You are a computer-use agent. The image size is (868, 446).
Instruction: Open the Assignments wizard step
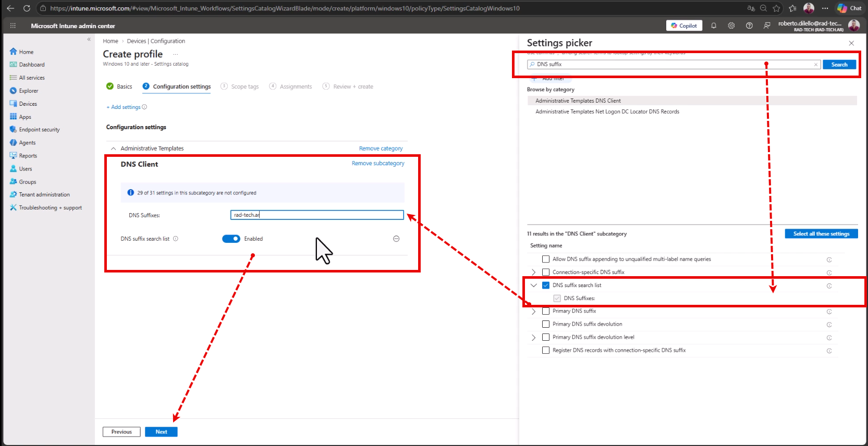(290, 86)
